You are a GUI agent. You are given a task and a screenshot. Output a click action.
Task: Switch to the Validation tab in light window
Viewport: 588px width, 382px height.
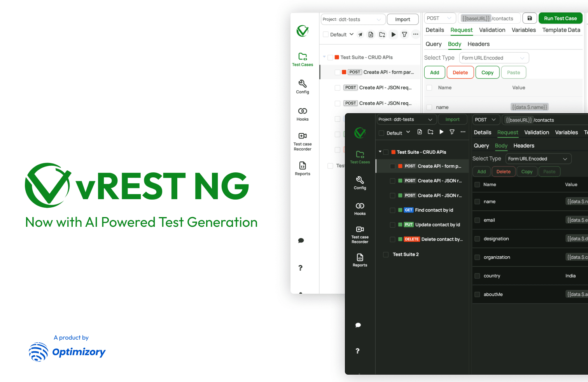(492, 30)
